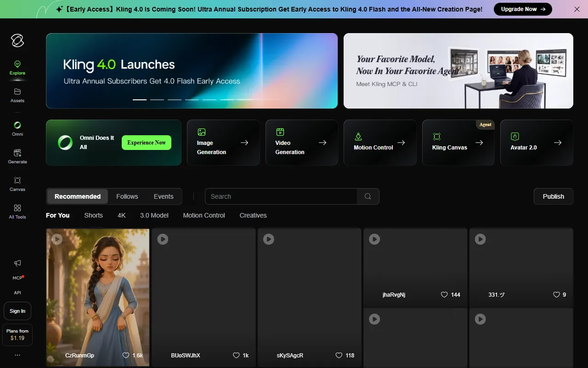Click the Search input field
588x368 pixels.
281,196
